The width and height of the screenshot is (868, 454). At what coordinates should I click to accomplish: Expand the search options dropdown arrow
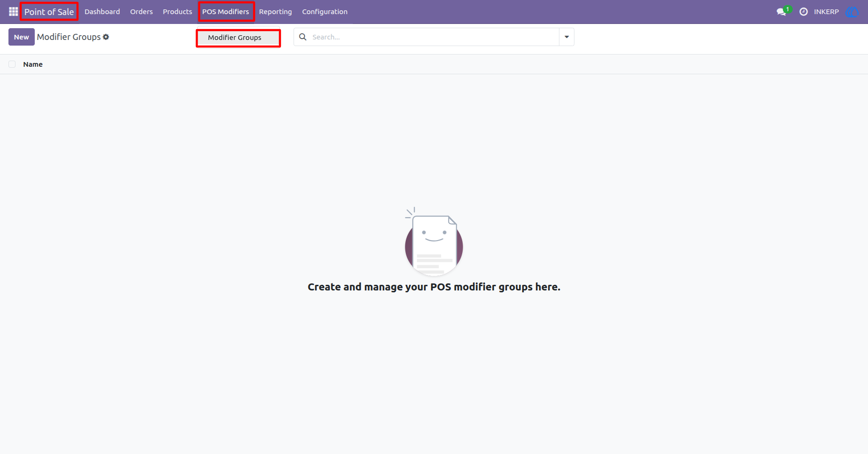click(x=566, y=37)
